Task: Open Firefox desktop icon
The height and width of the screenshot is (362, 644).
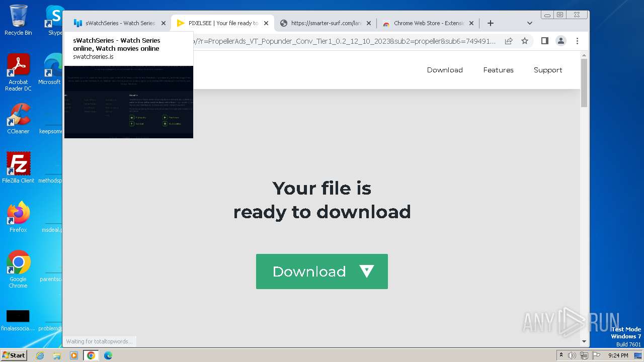Action: [x=18, y=217]
